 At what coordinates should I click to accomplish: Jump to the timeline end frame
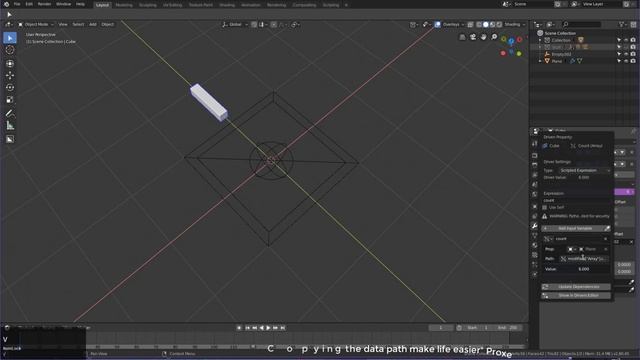tap(282, 328)
